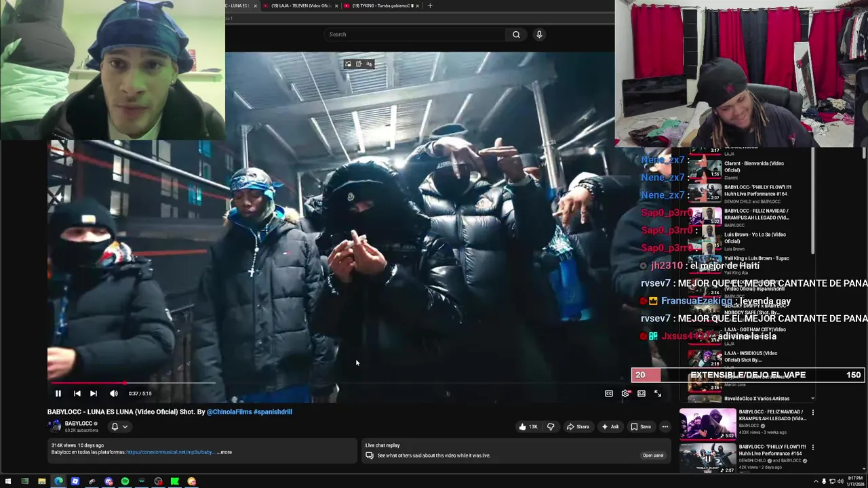Close the LAJA - 7ELEVEN tab

pyautogui.click(x=336, y=5)
